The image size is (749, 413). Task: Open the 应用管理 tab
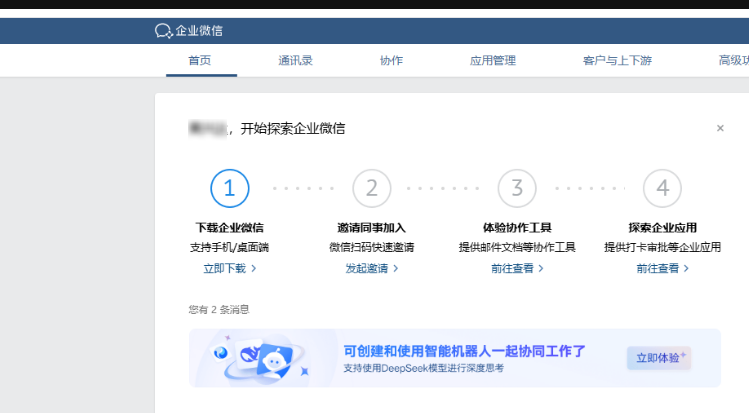pos(492,61)
